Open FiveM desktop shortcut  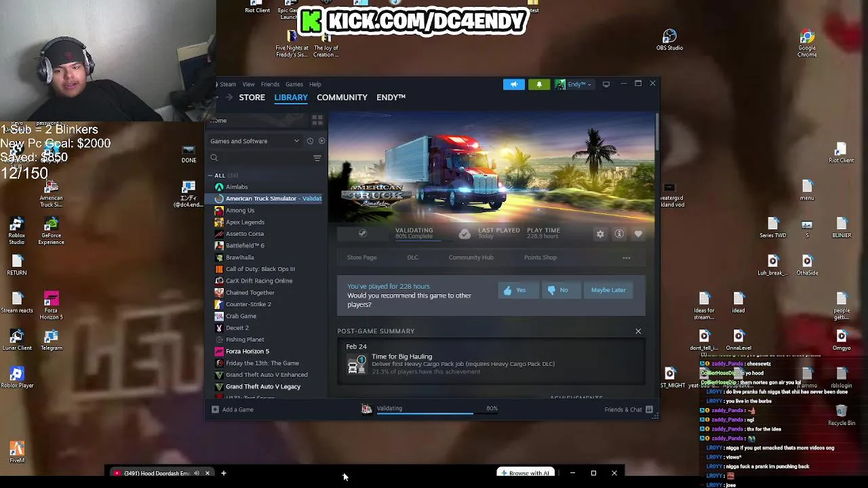click(x=17, y=452)
